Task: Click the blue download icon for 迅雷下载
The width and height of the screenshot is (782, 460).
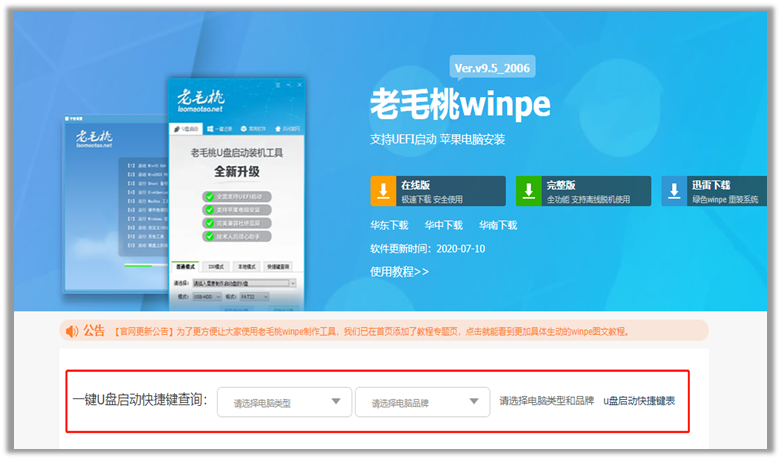Action: (674, 191)
